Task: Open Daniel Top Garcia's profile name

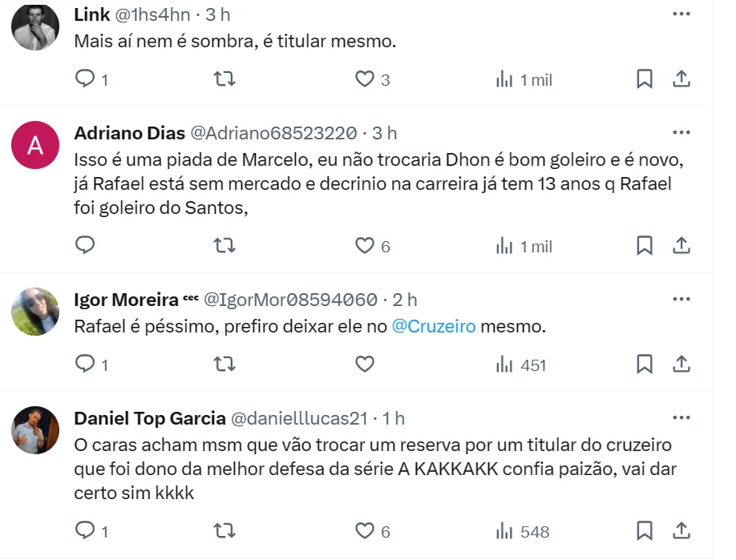Action: click(149, 418)
